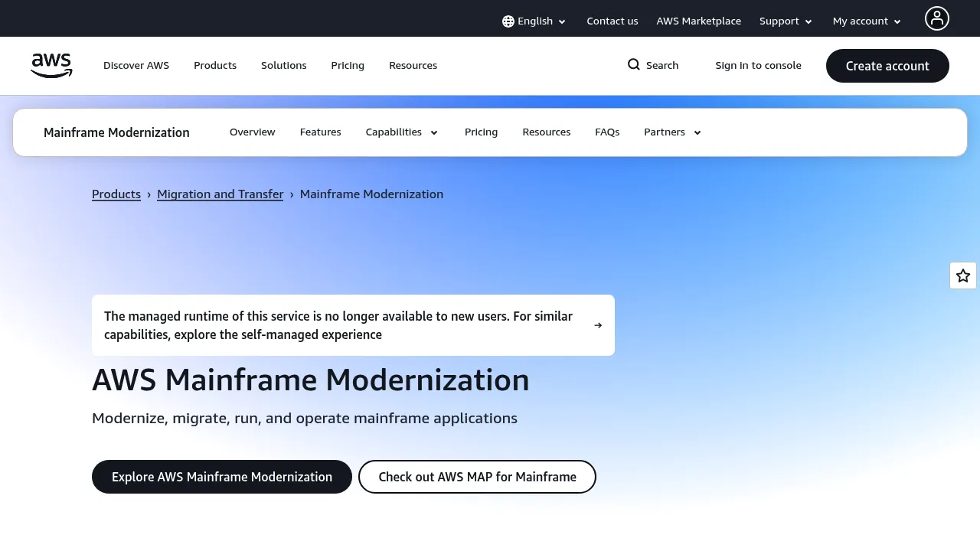The height and width of the screenshot is (551, 980).
Task: Click the magnifying glass search icon
Action: [634, 65]
